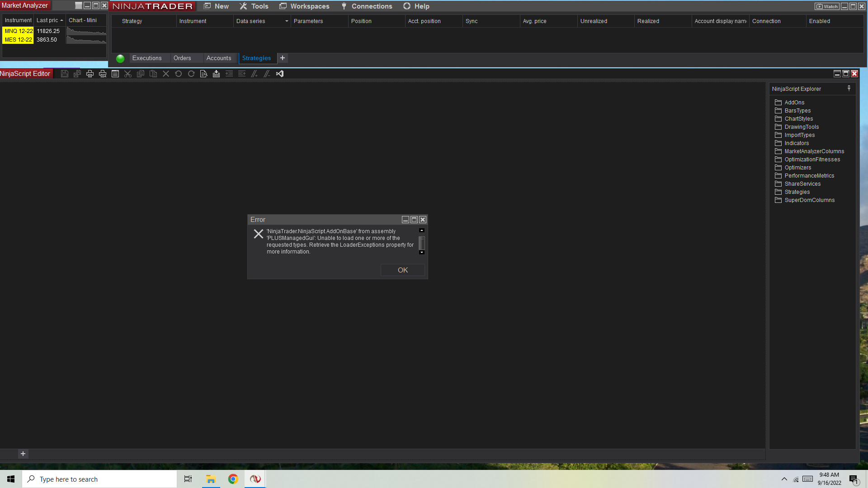Switch to the Executions tab

147,58
